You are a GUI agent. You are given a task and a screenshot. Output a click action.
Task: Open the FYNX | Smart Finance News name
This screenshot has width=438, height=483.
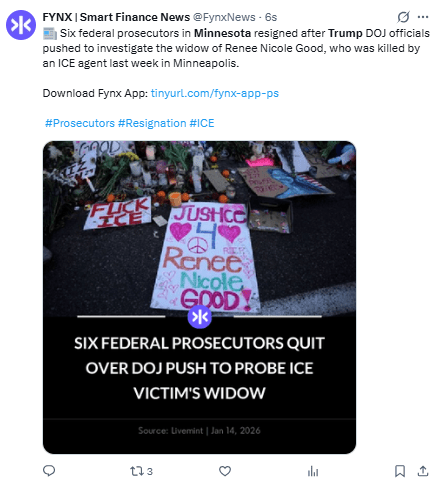point(116,17)
